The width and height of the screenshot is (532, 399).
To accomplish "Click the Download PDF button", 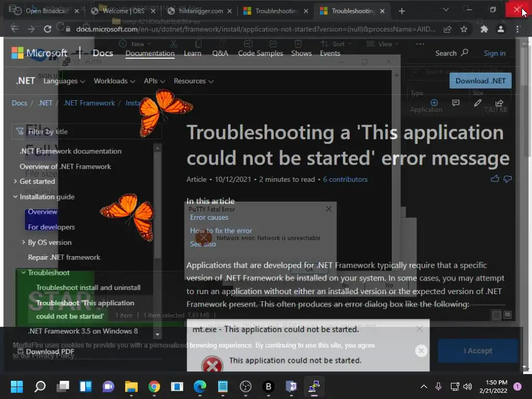I will [46, 352].
